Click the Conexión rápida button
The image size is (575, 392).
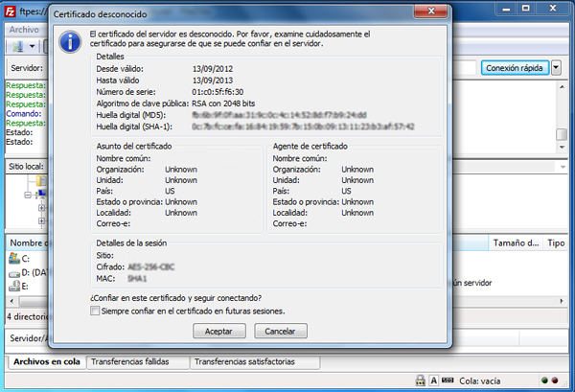pyautogui.click(x=515, y=68)
